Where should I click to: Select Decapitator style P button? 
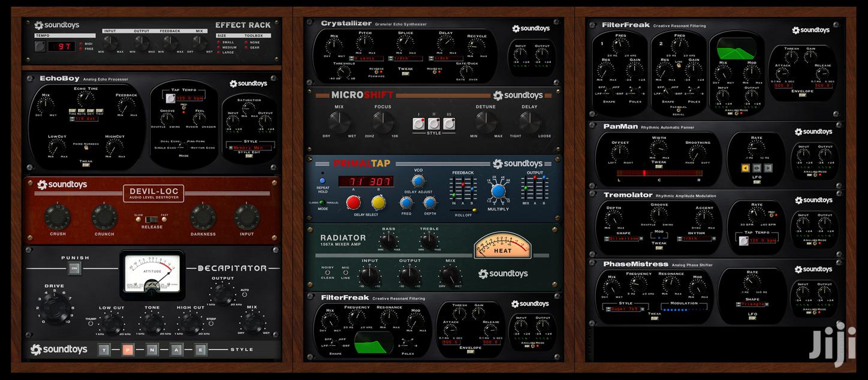coord(128,349)
